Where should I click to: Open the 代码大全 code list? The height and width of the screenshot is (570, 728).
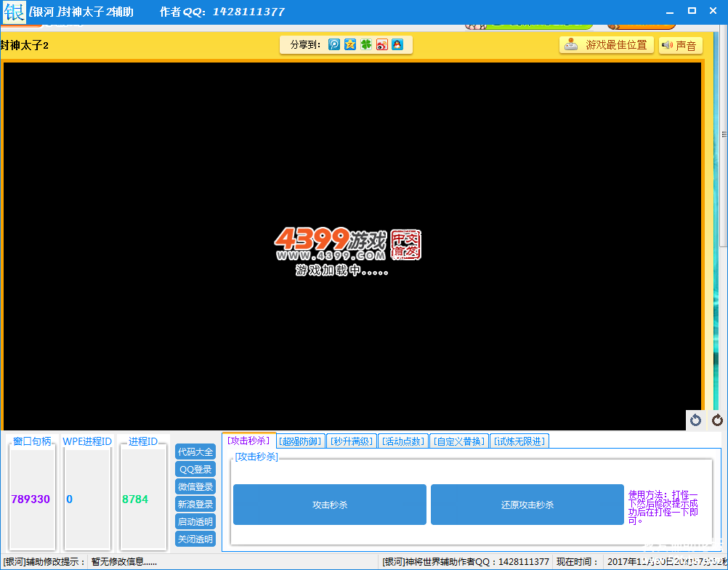click(195, 451)
